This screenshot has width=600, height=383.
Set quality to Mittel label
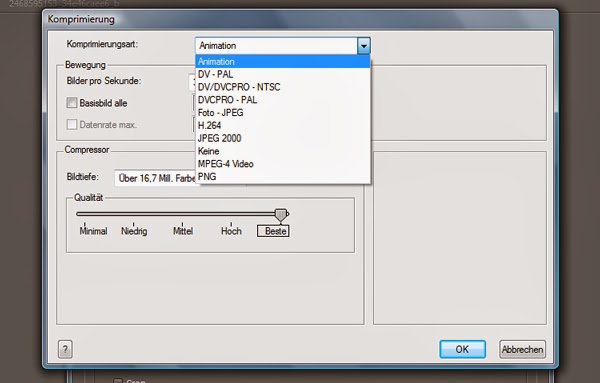[x=183, y=231]
